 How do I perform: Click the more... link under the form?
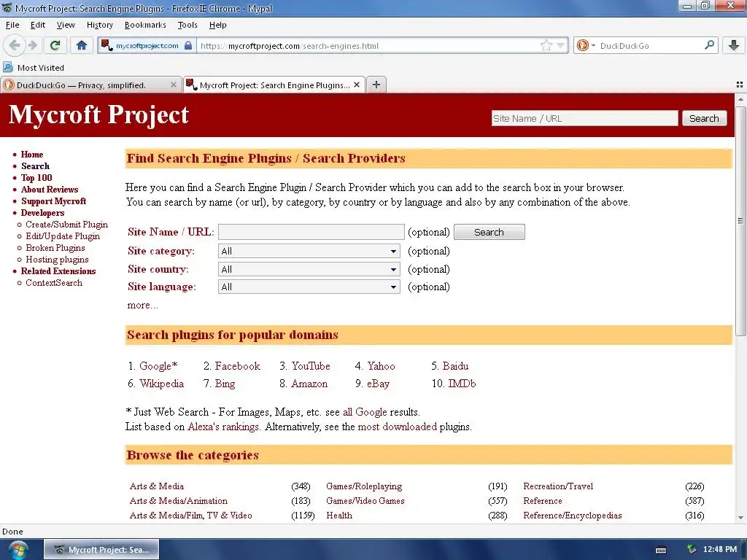pos(142,305)
